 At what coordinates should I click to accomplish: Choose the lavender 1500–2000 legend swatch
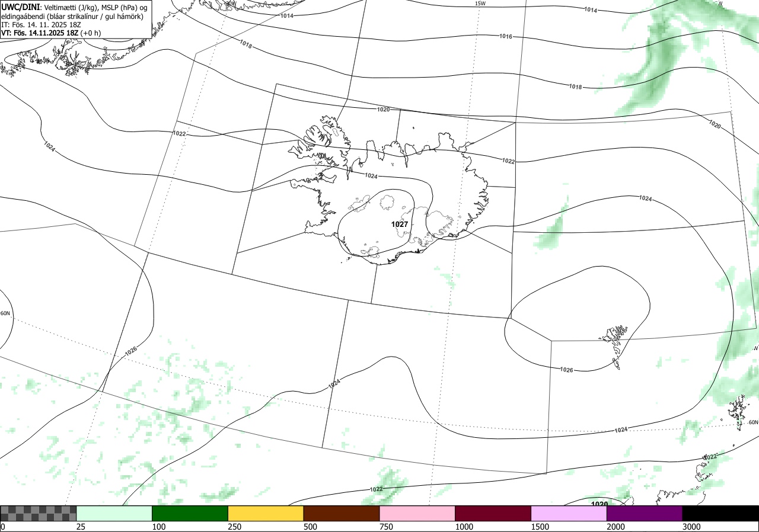coord(569,513)
